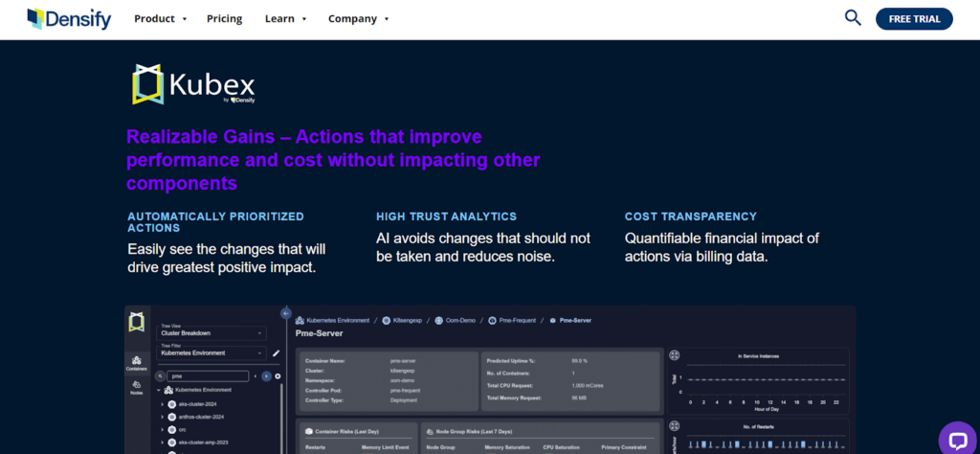The width and height of the screenshot is (980, 454).
Task: Select the crc cluster label
Action: (182, 430)
